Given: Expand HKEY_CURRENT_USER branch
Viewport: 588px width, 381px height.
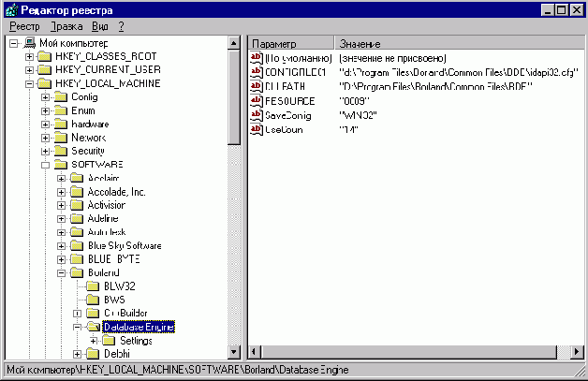Looking at the screenshot, I should pos(29,70).
